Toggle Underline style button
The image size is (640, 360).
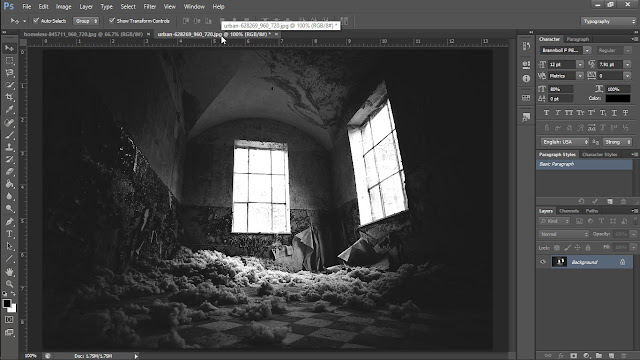tap(614, 113)
